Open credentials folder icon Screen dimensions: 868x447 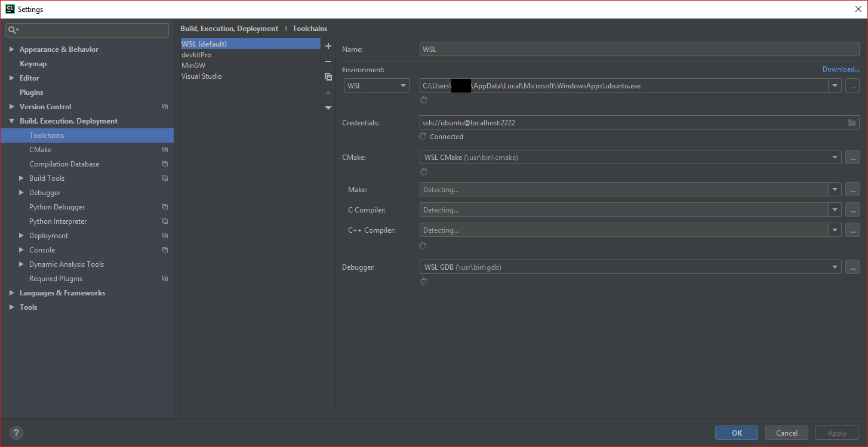(x=852, y=123)
